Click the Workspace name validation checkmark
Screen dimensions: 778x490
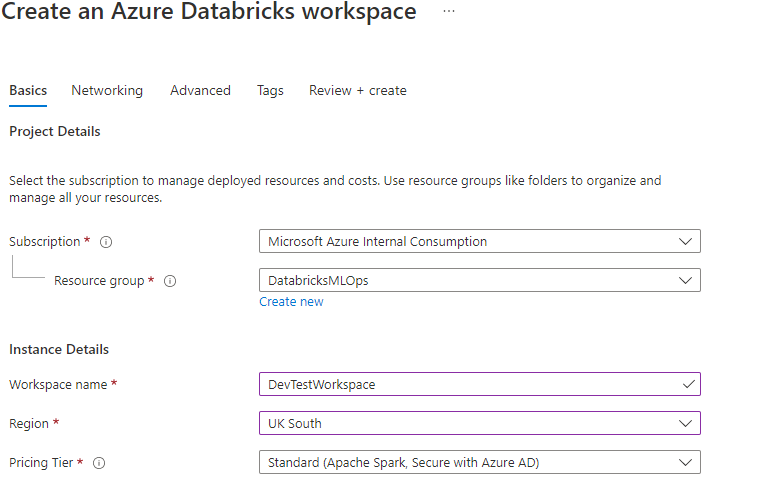[686, 384]
